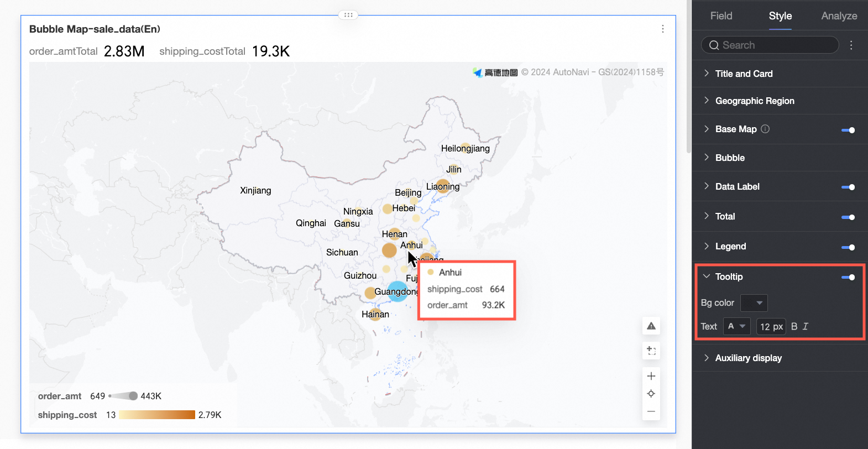Click the Ningxia label on the map

[x=358, y=211]
